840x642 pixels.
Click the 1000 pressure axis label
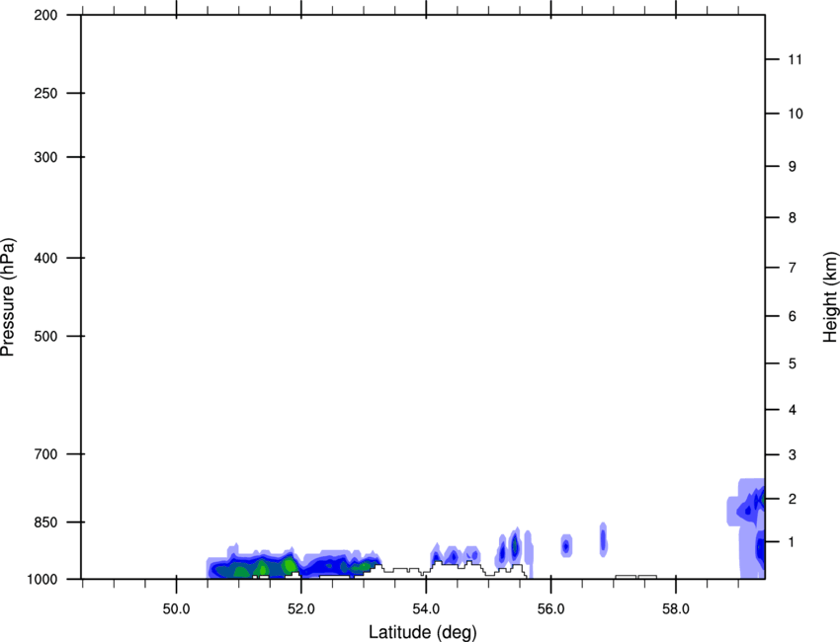click(42, 580)
